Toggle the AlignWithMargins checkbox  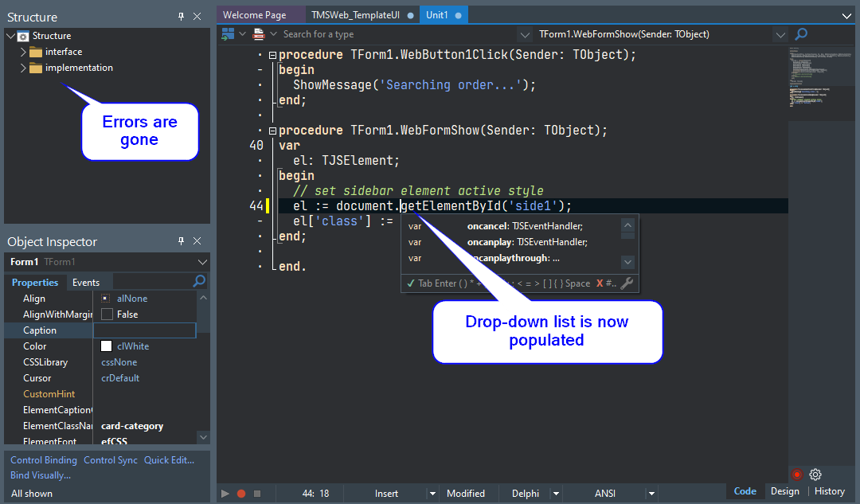[x=107, y=315]
